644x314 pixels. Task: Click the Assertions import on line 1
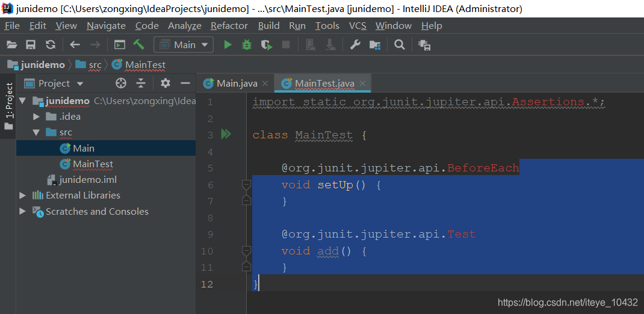click(x=548, y=102)
